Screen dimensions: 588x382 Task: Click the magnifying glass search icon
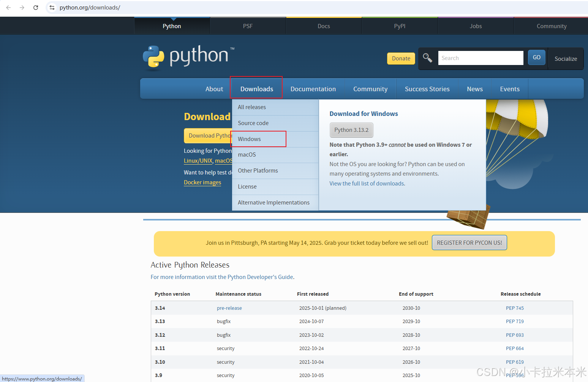428,58
